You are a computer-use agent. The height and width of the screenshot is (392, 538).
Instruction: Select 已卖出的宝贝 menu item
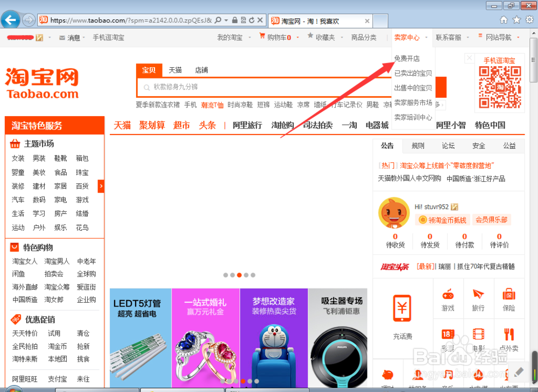pyautogui.click(x=413, y=73)
